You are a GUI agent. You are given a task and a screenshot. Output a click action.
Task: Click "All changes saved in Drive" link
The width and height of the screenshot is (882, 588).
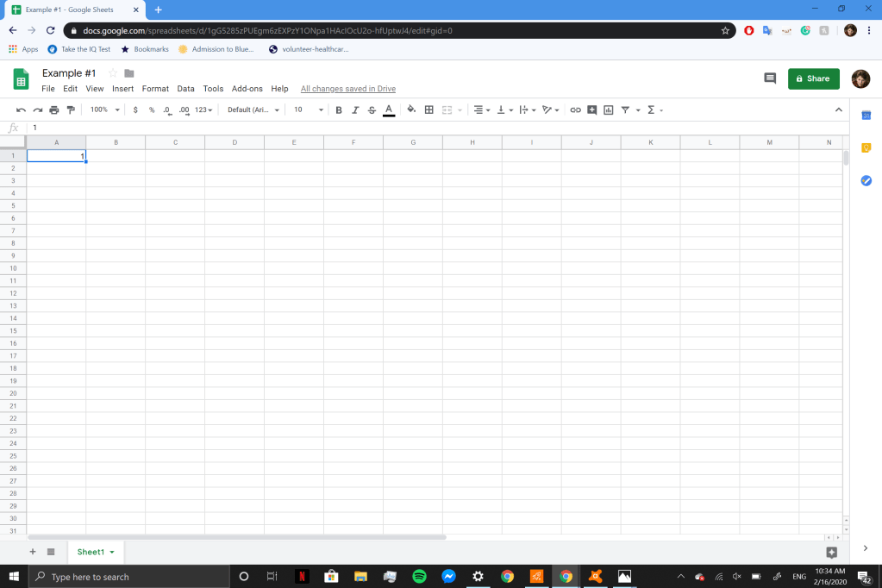(x=347, y=89)
